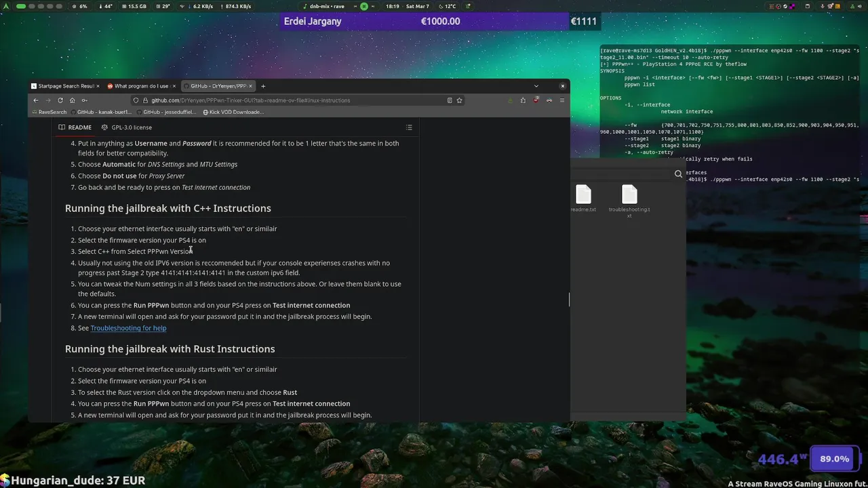The height and width of the screenshot is (488, 868).
Task: Open the browser hamburger menu
Action: tap(561, 100)
